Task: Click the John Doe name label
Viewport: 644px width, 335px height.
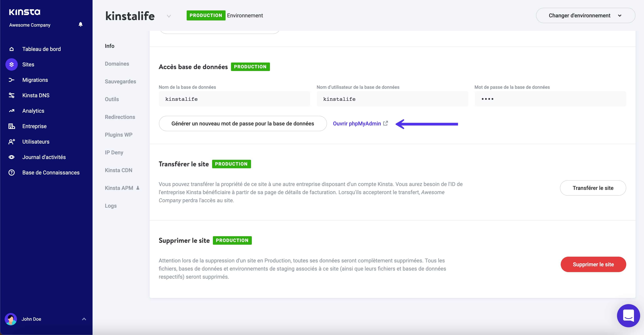Action: tap(31, 319)
